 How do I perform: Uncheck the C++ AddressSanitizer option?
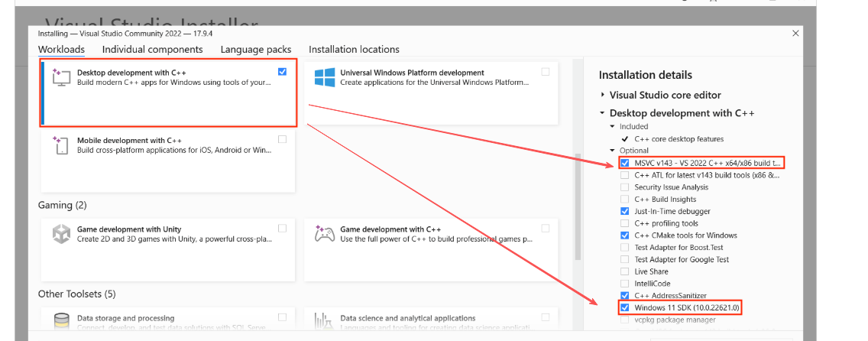625,296
